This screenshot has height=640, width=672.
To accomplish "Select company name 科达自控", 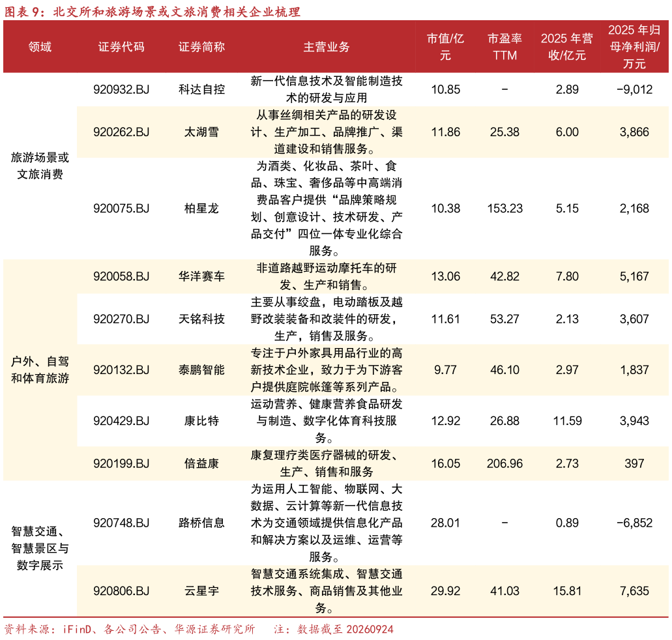I will point(201,89).
